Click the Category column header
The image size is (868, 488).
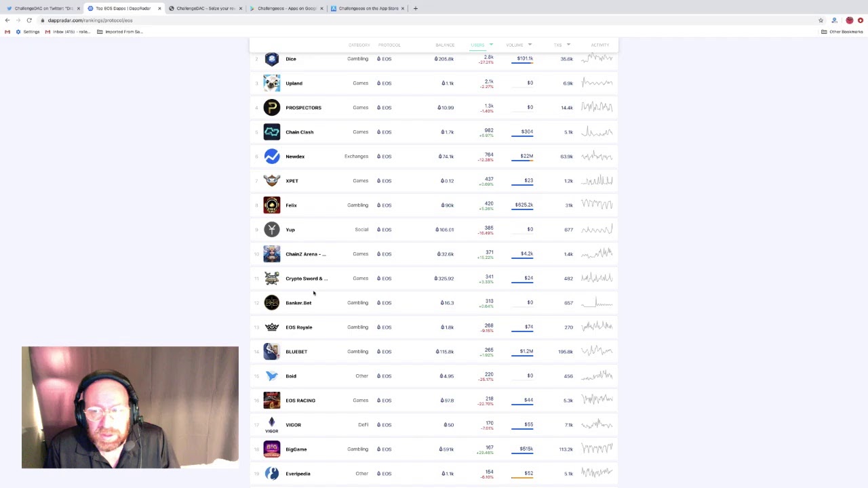coord(359,45)
